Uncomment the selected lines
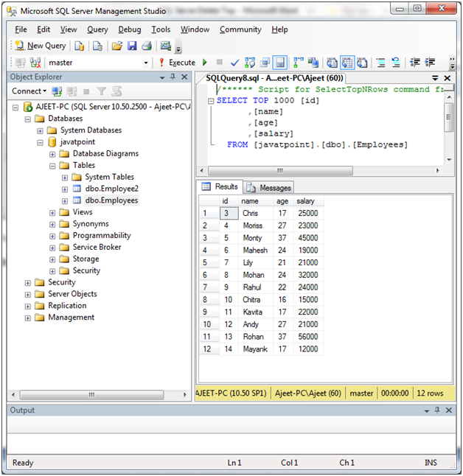 click(396, 63)
